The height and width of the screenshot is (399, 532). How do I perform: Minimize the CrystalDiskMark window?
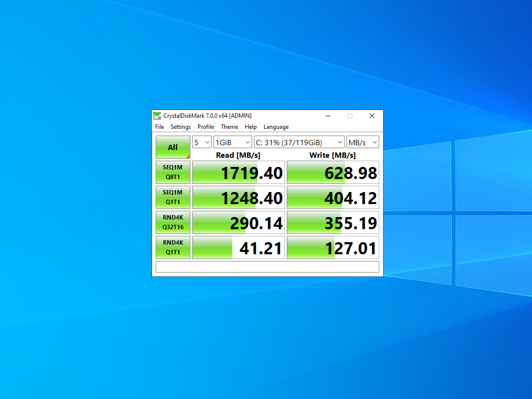pos(328,116)
